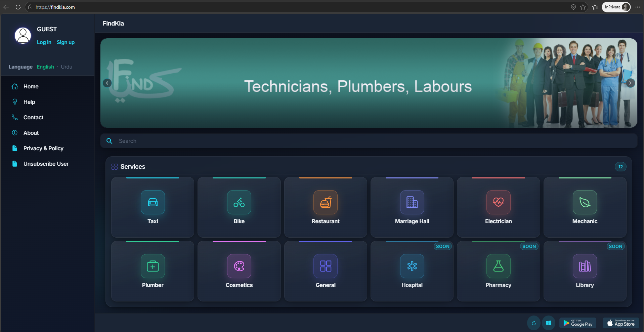
Task: Reload the page in the browser
Action: pyautogui.click(x=18, y=7)
